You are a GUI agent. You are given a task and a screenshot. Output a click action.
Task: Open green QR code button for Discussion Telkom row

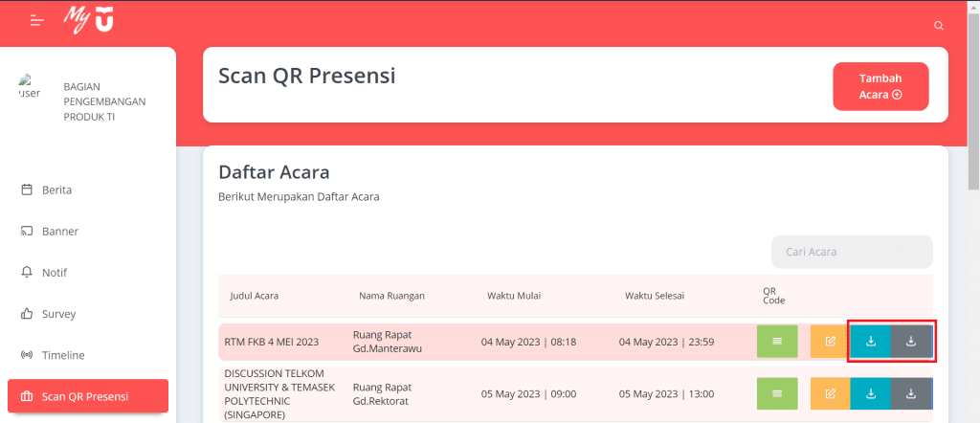click(x=776, y=394)
